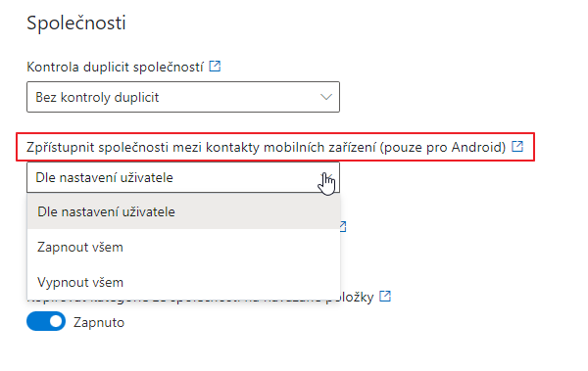Expand the "Bez kontroly duplicit" combo box
The image size is (588, 371).
(x=183, y=97)
